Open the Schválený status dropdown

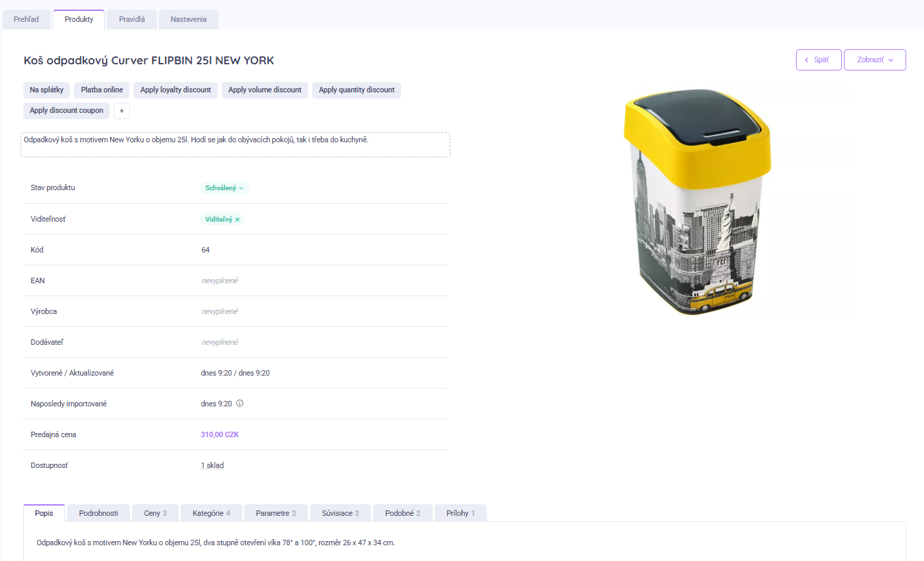click(224, 188)
